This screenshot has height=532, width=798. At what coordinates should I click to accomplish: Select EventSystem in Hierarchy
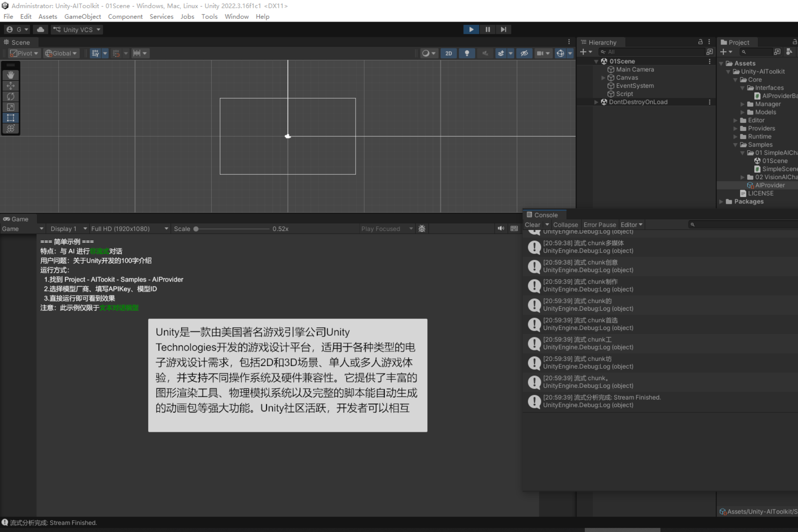point(635,86)
